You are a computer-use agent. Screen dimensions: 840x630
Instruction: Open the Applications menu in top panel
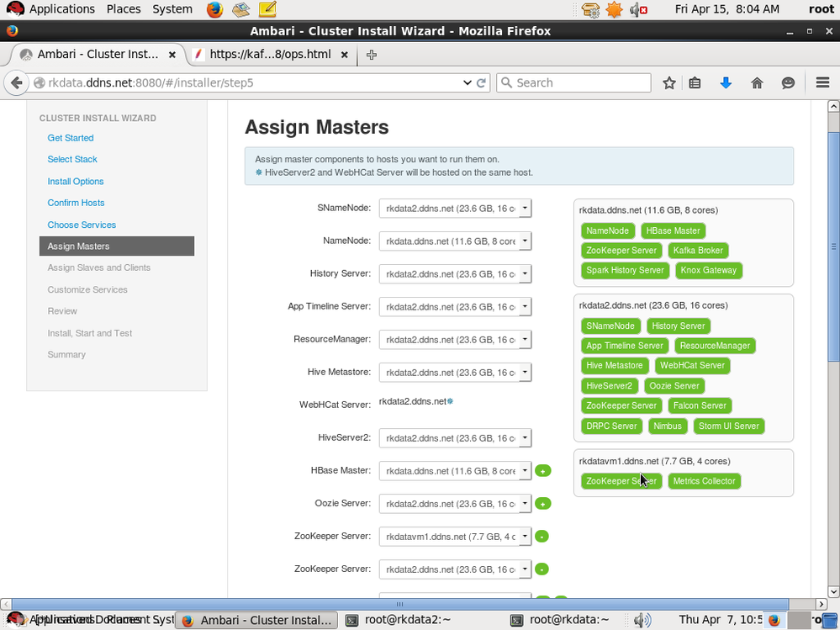tap(61, 9)
